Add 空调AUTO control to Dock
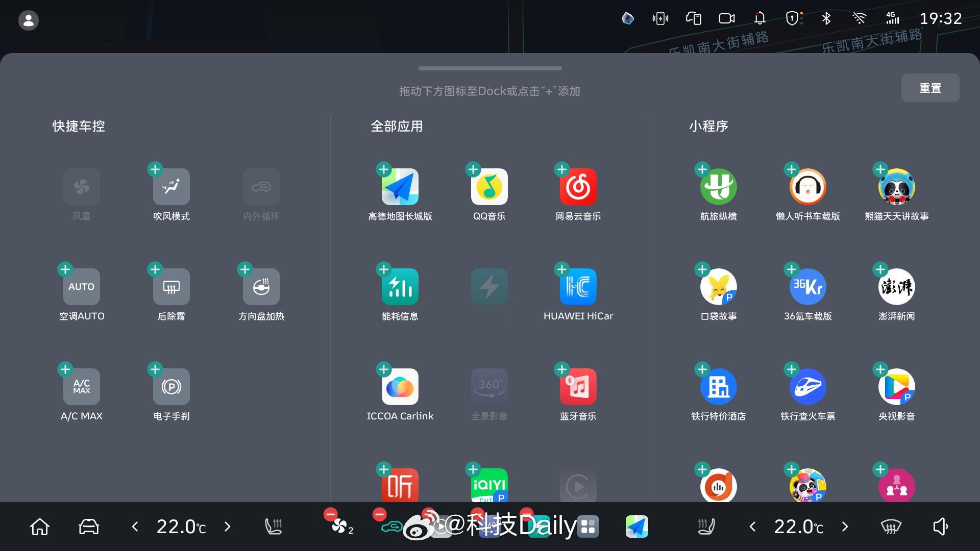 coord(65,269)
